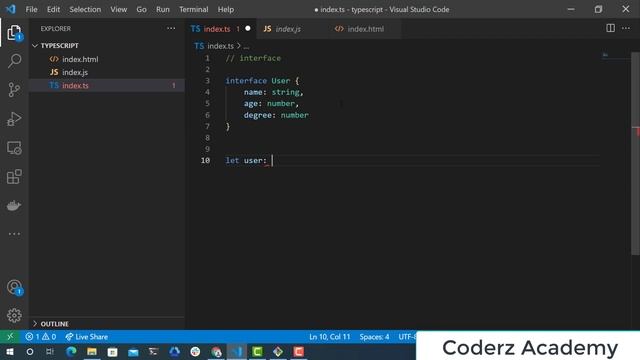Click Ln 10, Col 11 cursor position

coord(329,337)
